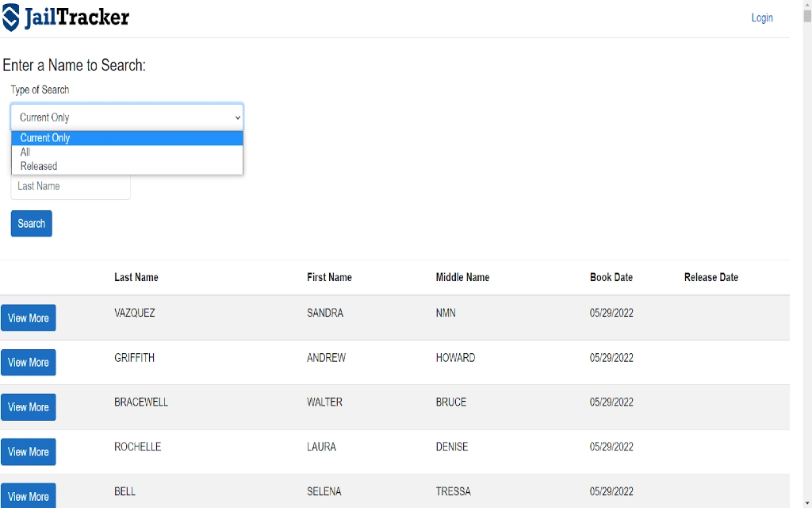Click the First Name column header
812x508 pixels.
pyautogui.click(x=329, y=277)
